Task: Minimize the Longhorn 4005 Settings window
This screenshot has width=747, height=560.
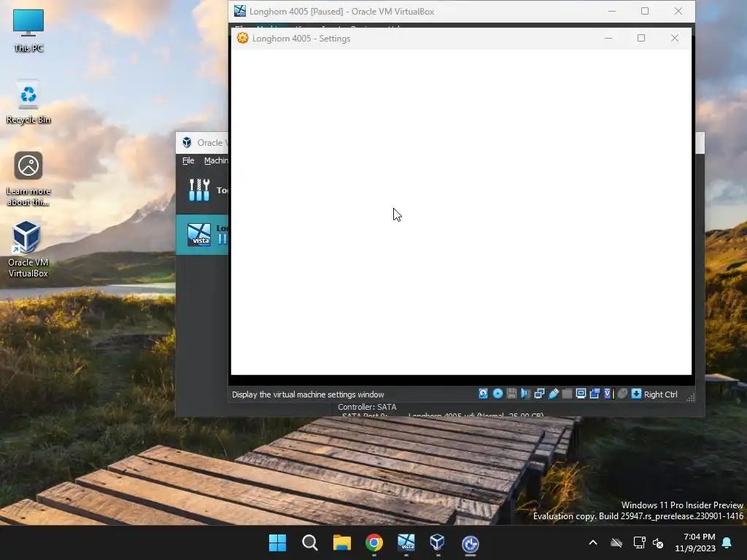Action: [608, 38]
